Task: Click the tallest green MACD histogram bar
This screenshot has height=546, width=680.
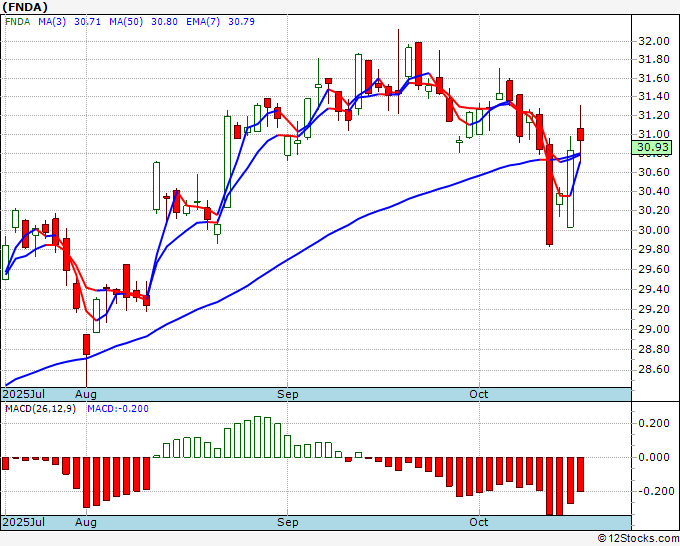Action: 258,437
